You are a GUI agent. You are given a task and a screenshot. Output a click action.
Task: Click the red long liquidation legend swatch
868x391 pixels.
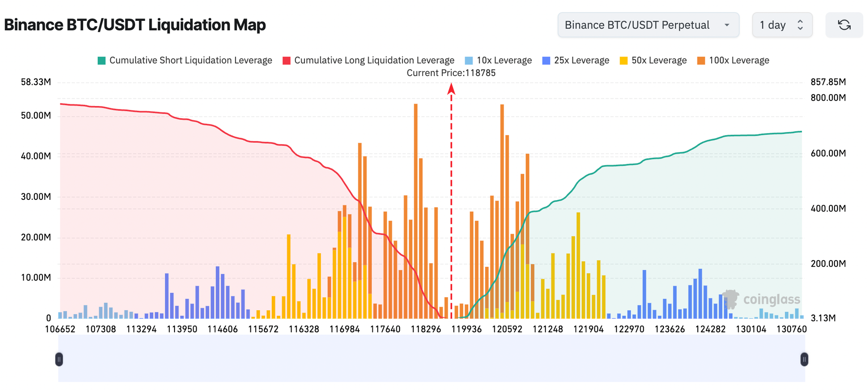286,61
